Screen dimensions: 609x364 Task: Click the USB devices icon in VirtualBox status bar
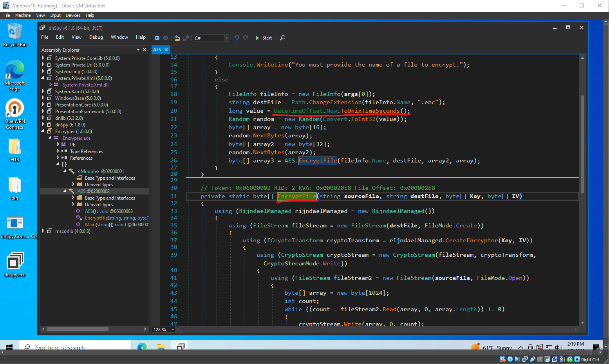(533, 359)
